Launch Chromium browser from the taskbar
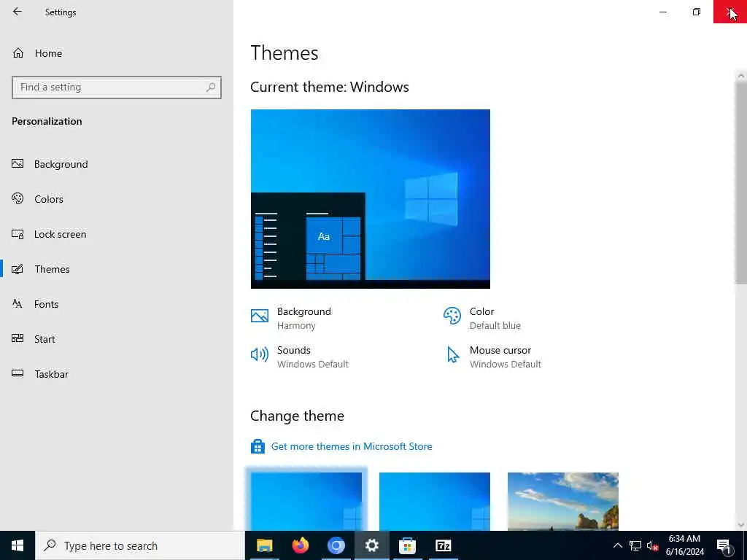 (x=336, y=545)
